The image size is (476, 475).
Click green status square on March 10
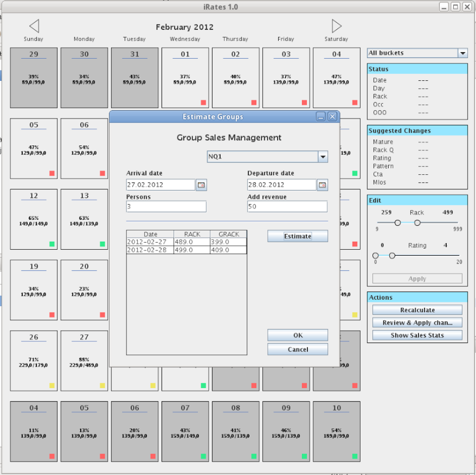click(355, 456)
